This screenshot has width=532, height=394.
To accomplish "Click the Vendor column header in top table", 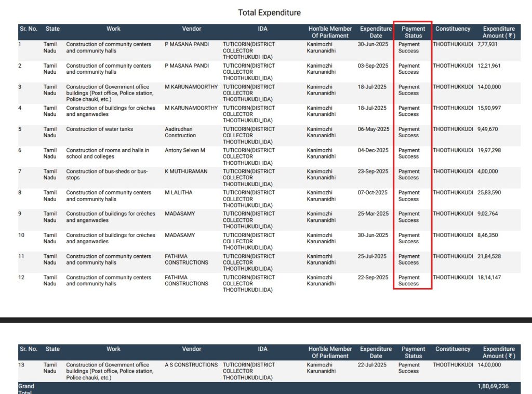I will tap(191, 29).
